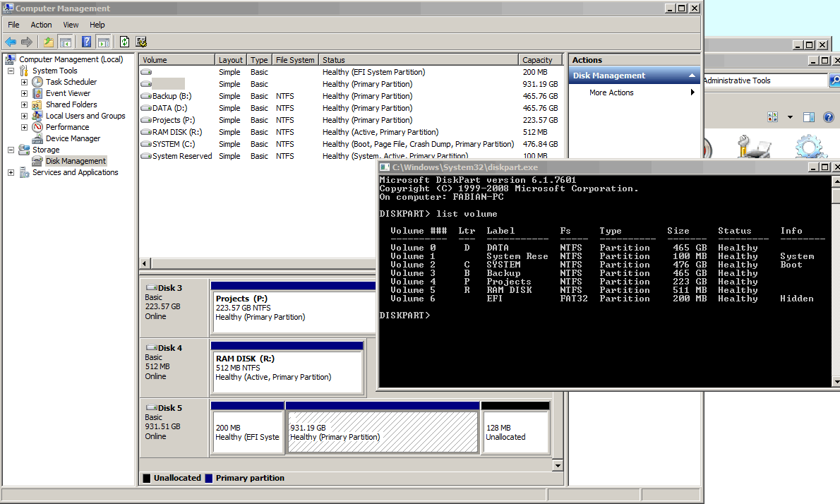Expand Services and Applications node

(11, 172)
